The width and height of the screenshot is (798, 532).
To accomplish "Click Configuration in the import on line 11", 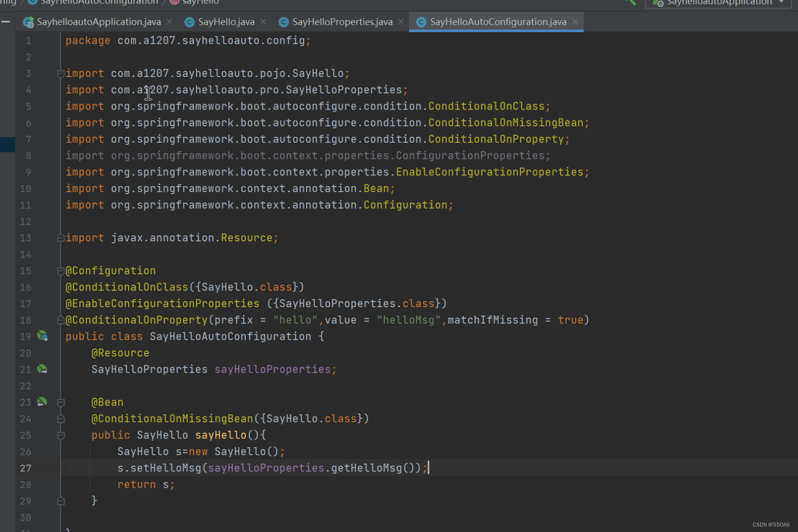I will (405, 205).
